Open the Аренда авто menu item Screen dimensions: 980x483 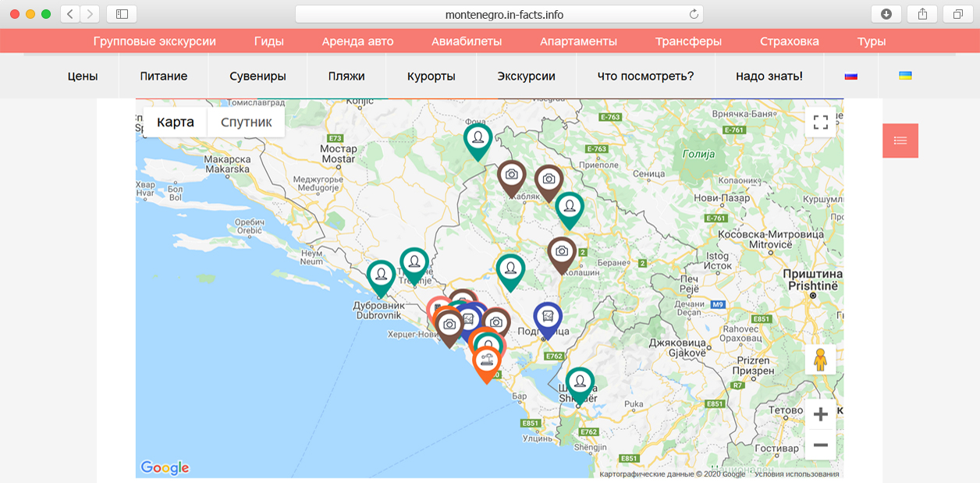click(x=357, y=41)
